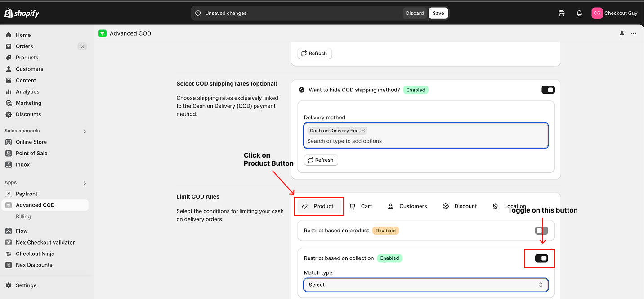This screenshot has height=299, width=644.
Task: Open the three-dot more options menu
Action: click(633, 33)
